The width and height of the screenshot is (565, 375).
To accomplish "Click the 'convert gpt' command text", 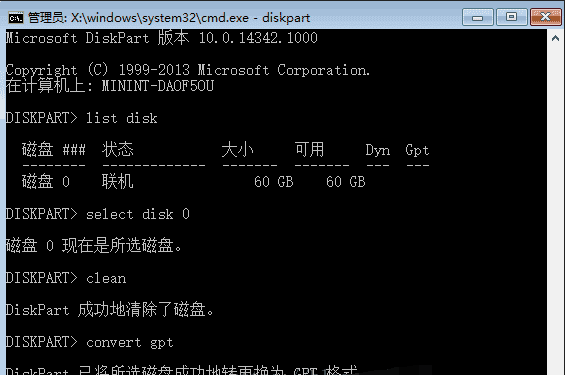I will pyautogui.click(x=130, y=342).
